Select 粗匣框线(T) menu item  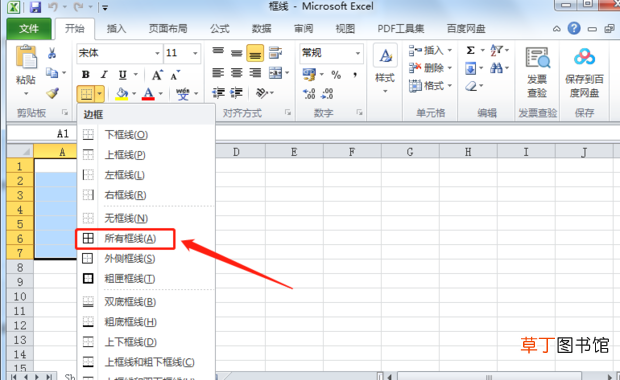(x=146, y=279)
